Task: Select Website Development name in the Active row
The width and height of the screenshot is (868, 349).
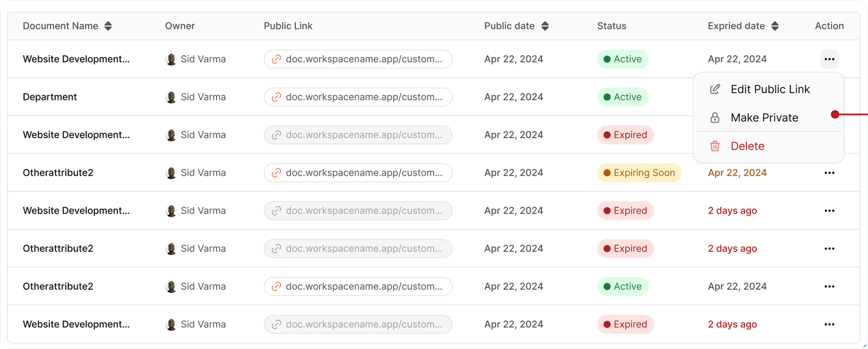Action: pos(76,59)
